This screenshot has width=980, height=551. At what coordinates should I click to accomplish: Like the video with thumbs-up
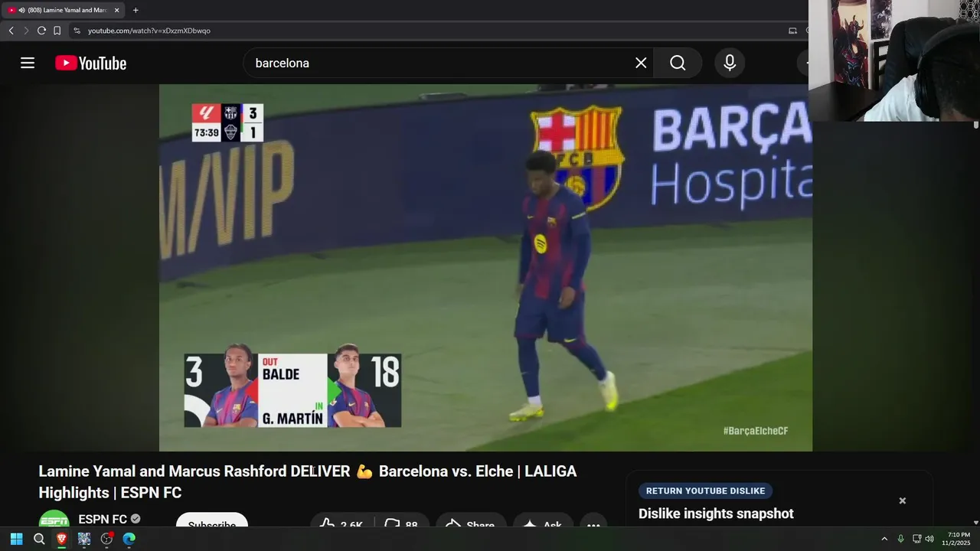point(342,521)
